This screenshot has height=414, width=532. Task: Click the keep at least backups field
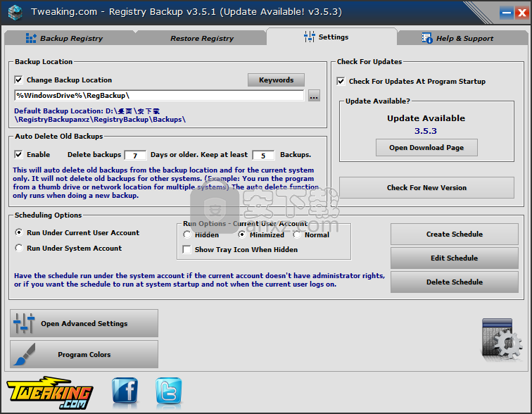click(x=263, y=156)
